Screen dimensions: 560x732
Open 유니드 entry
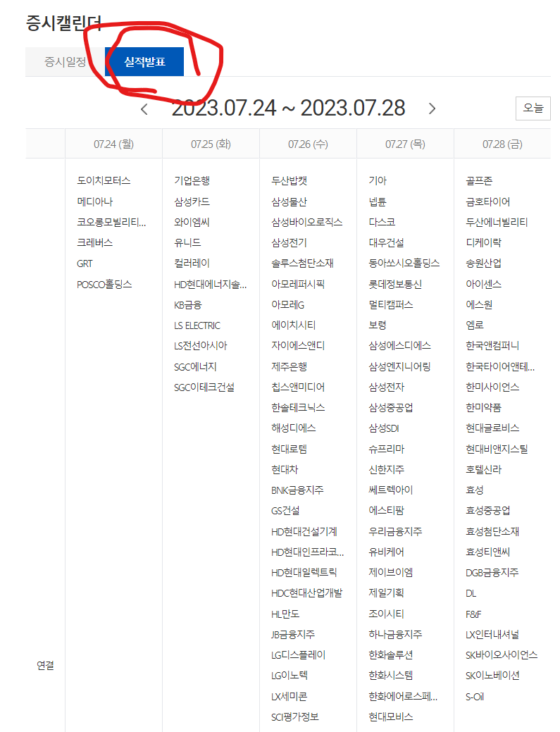pos(187,243)
